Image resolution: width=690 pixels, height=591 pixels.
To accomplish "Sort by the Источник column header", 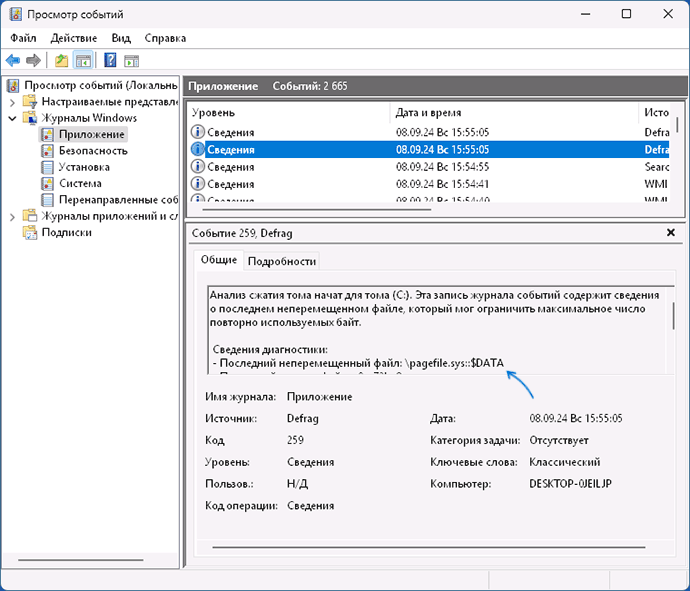I will [654, 113].
